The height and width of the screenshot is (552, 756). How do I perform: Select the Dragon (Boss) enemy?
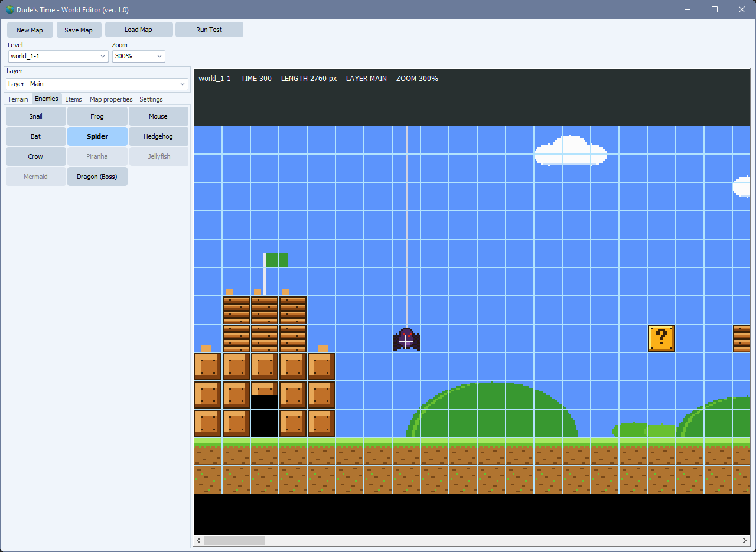pos(97,177)
